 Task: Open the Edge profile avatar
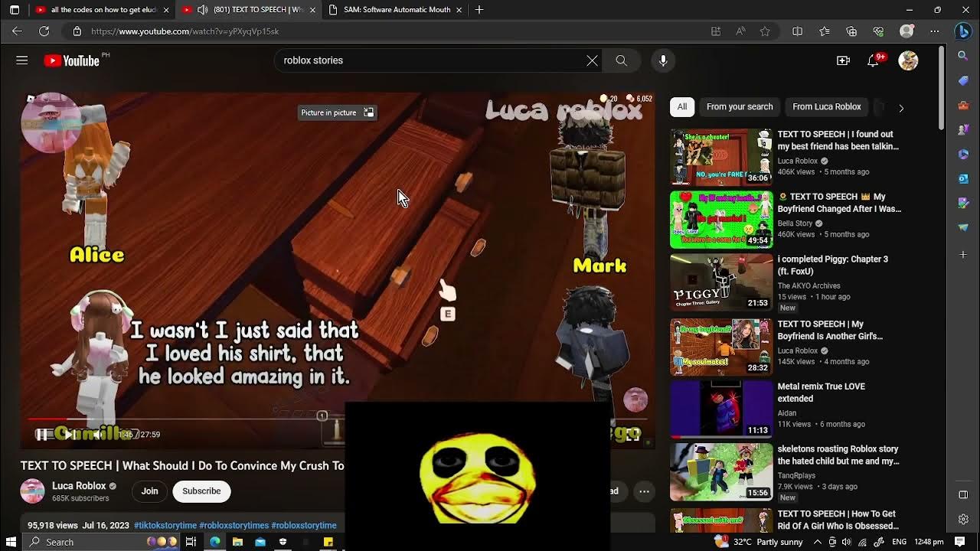pyautogui.click(x=907, y=31)
